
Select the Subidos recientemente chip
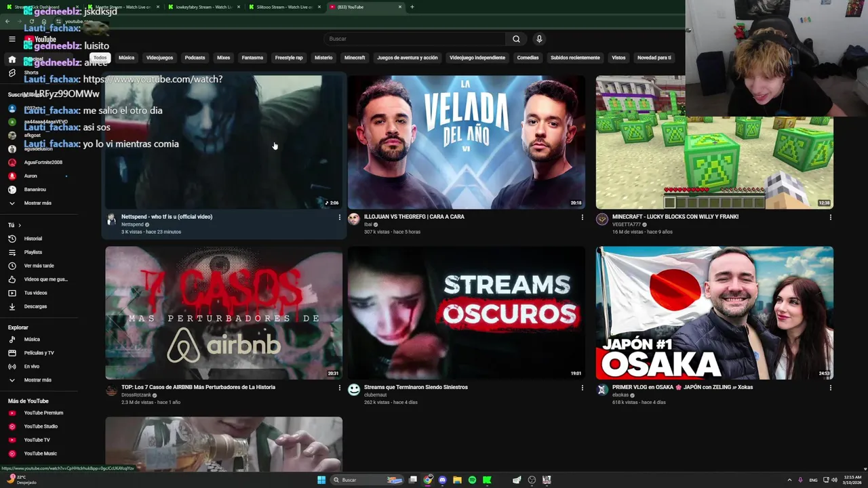tap(575, 58)
